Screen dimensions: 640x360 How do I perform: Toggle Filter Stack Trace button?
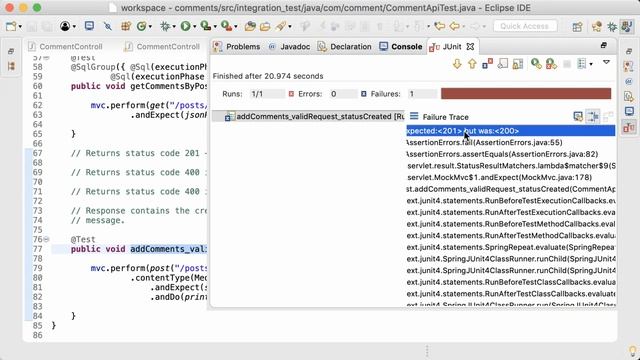(593, 117)
